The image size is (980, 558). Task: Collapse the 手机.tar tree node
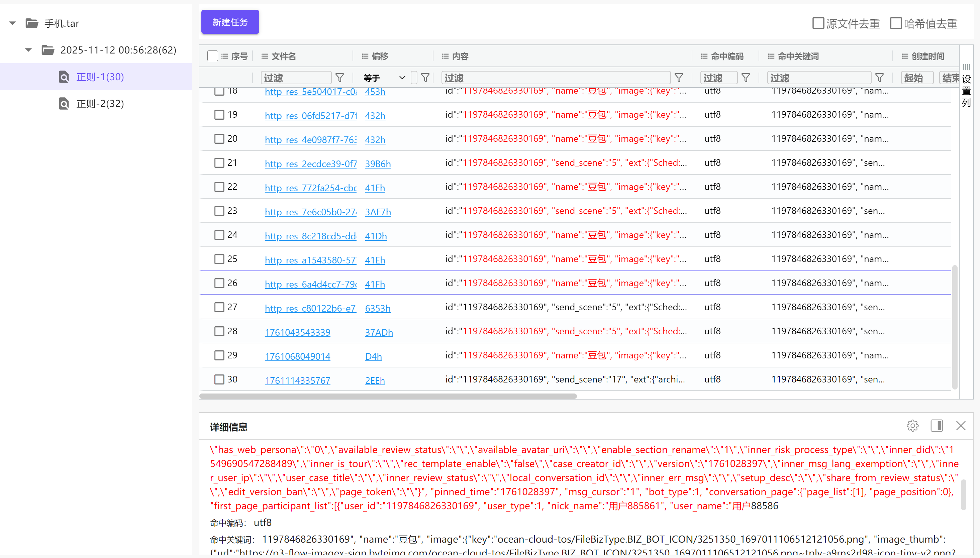point(13,23)
